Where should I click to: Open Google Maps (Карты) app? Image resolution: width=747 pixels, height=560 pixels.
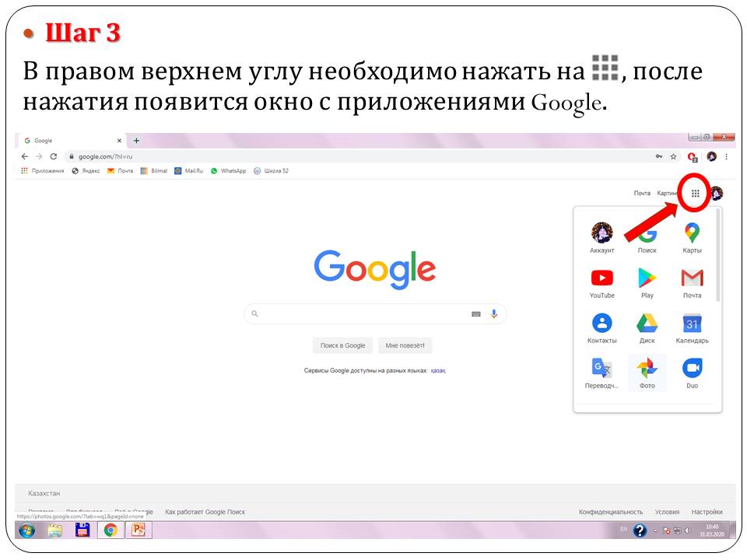tap(692, 233)
